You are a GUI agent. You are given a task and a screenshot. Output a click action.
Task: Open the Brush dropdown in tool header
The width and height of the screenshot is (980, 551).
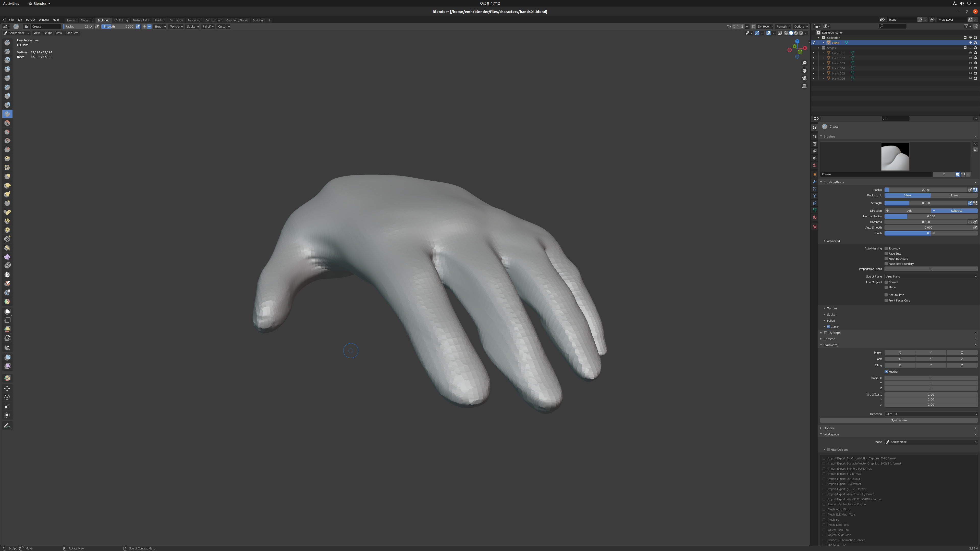coord(160,27)
